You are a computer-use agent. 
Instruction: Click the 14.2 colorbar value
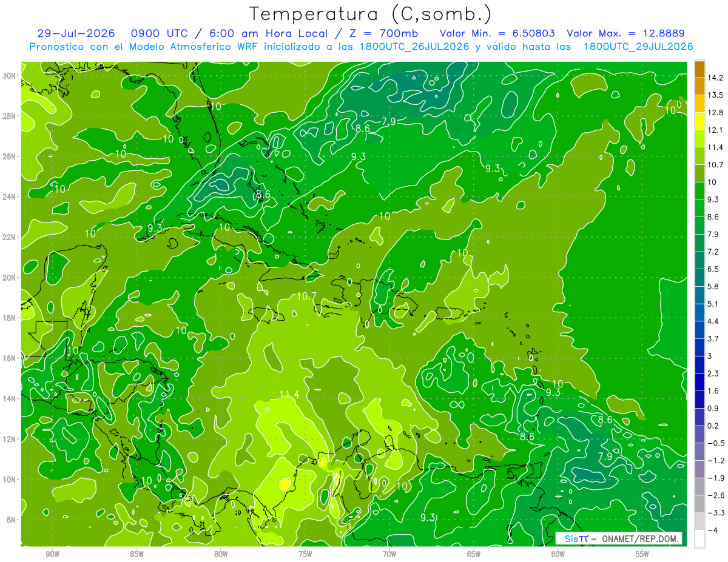715,78
